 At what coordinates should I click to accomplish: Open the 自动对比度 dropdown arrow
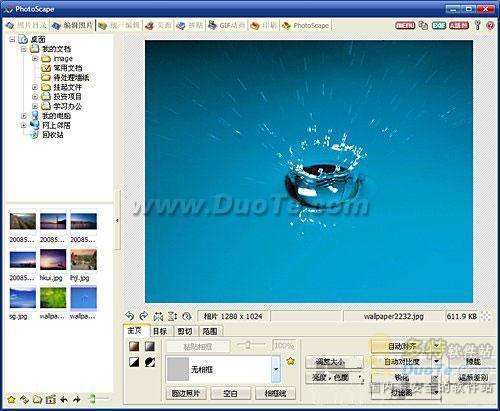436,362
